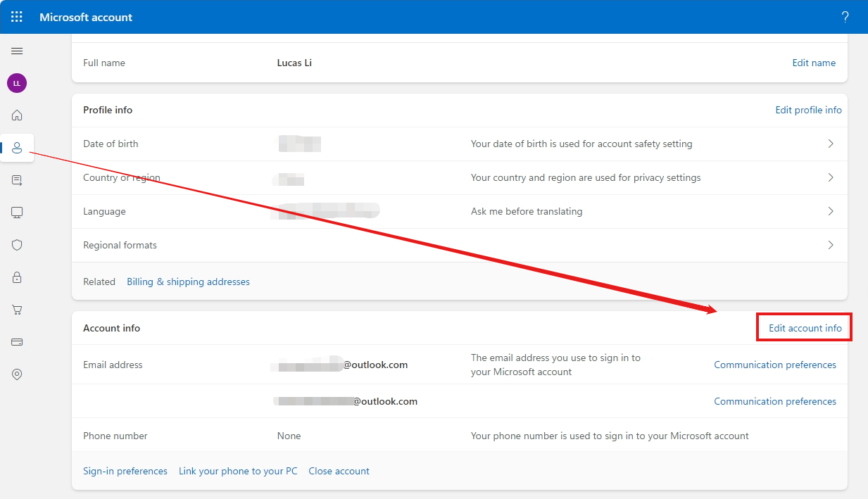
Task: Click Edit name
Action: (814, 63)
